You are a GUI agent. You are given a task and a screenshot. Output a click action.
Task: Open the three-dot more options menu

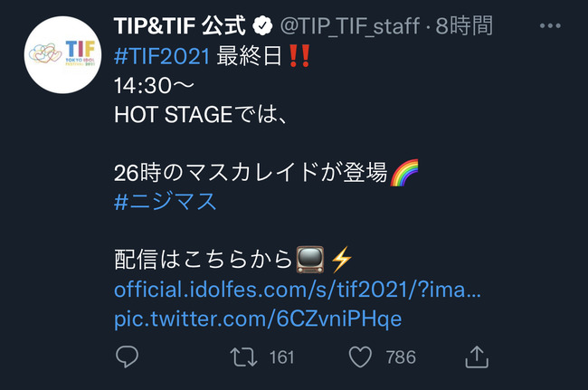[550, 26]
